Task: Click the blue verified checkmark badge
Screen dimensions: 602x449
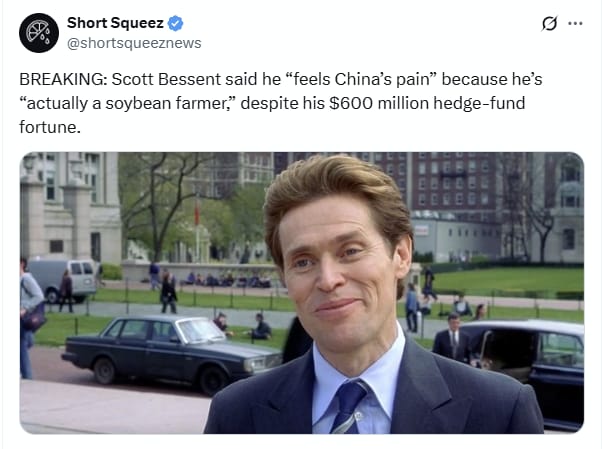Action: point(175,23)
